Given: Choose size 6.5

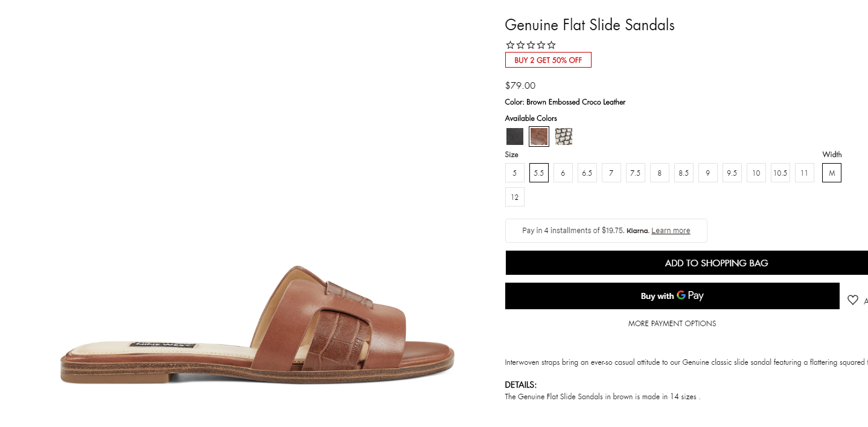Looking at the screenshot, I should [x=587, y=173].
